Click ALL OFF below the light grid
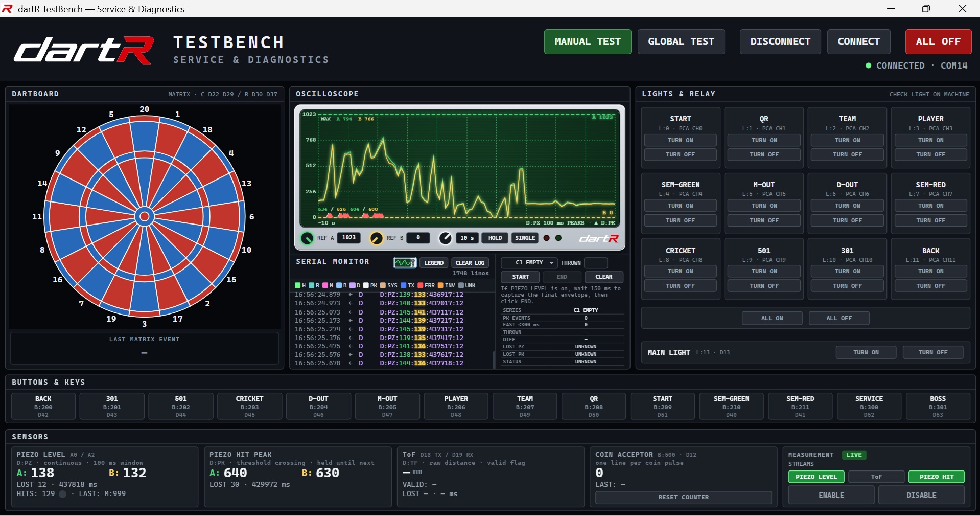 point(839,318)
